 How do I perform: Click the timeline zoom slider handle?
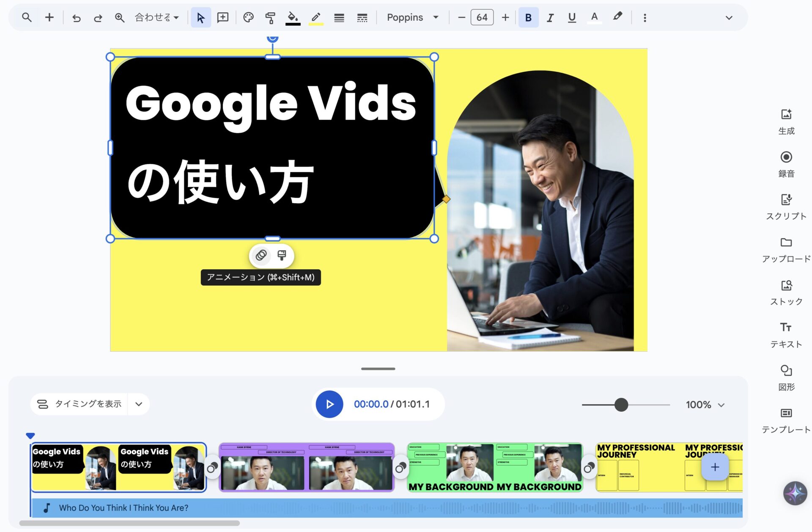point(621,405)
